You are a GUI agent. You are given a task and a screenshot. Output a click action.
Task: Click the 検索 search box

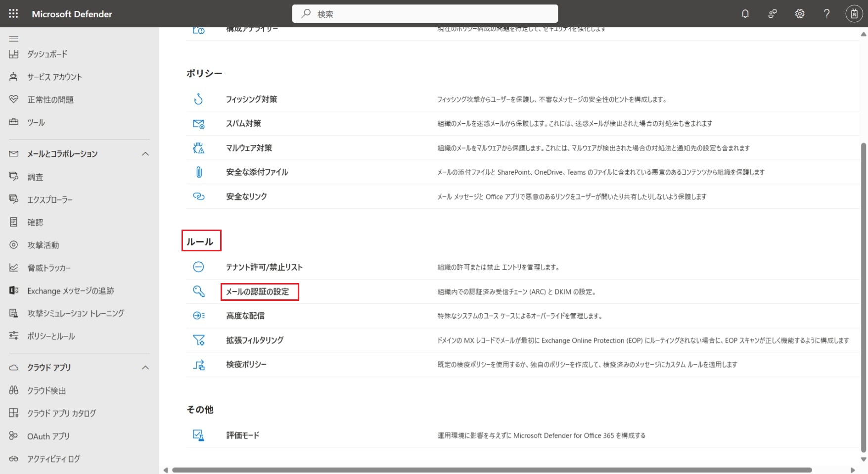(425, 14)
